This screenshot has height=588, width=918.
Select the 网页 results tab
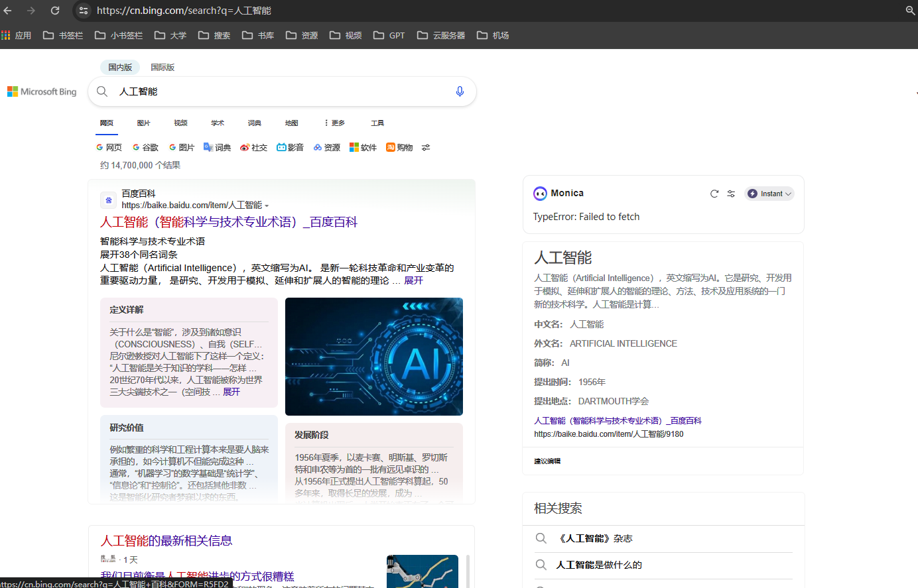click(x=107, y=123)
